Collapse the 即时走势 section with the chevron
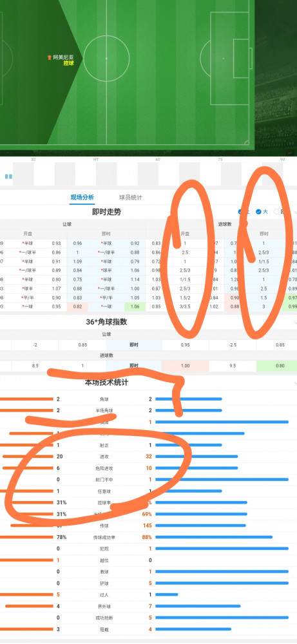The width and height of the screenshot is (297, 644). 295,213
